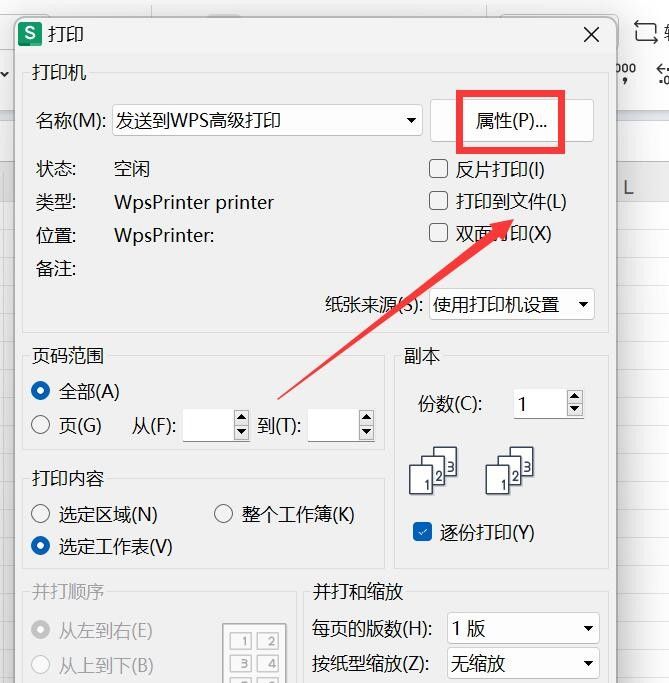Enable 反片打印 checkbox
669x683 pixels.
click(x=438, y=169)
